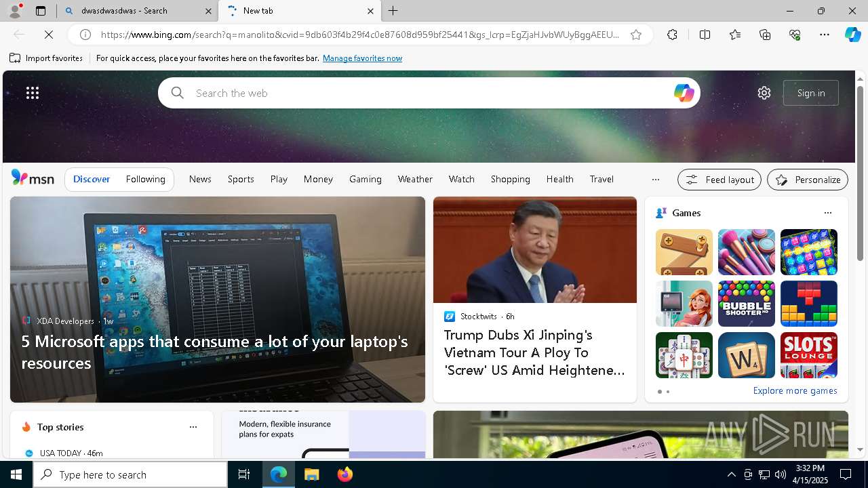Open the Shopping category
Viewport: 868px width, 488px height.
[511, 179]
